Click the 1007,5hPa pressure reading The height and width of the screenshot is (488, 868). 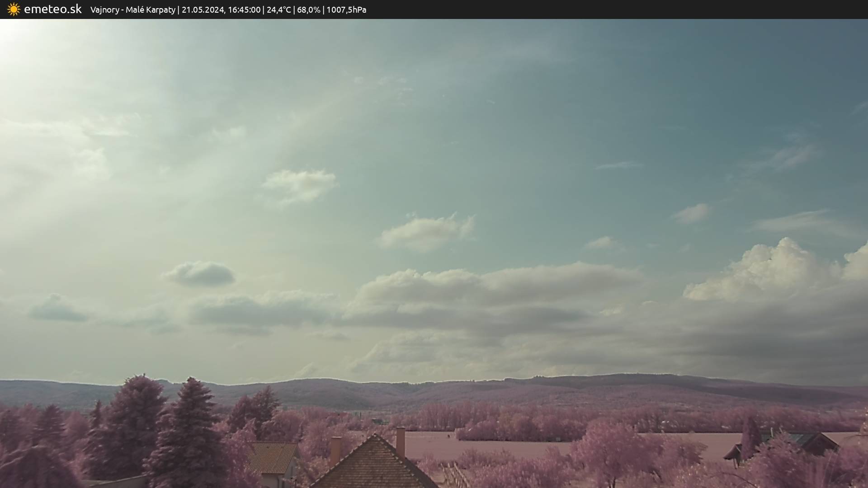[346, 10]
